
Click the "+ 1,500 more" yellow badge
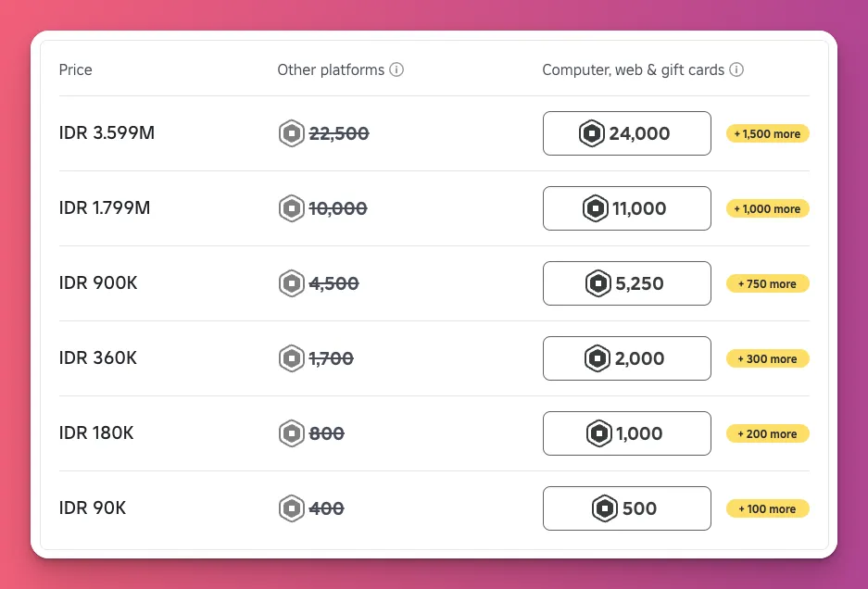[767, 133]
